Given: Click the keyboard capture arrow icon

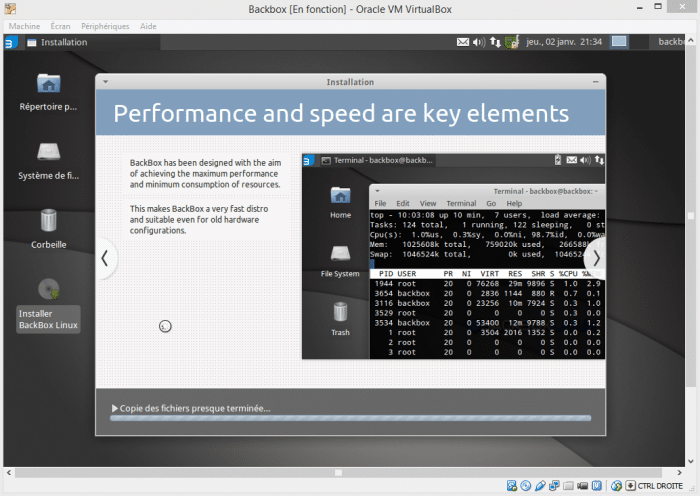Looking at the screenshot, I should 630,486.
